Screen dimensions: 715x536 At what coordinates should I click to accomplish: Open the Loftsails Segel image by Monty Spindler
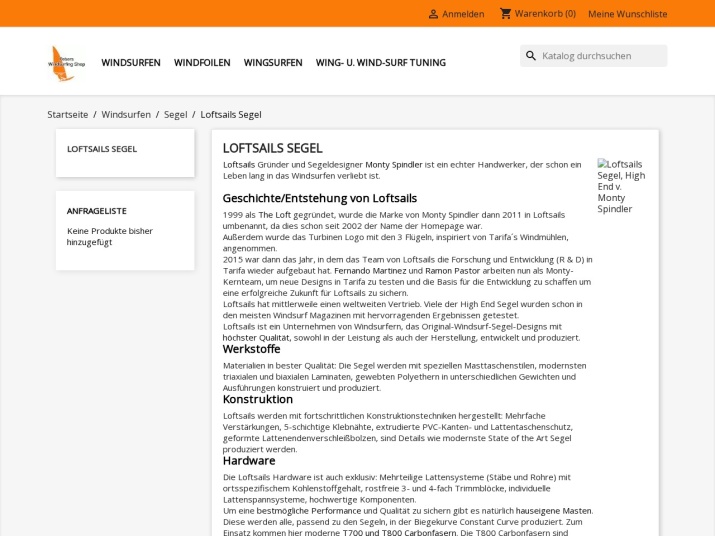[621, 186]
